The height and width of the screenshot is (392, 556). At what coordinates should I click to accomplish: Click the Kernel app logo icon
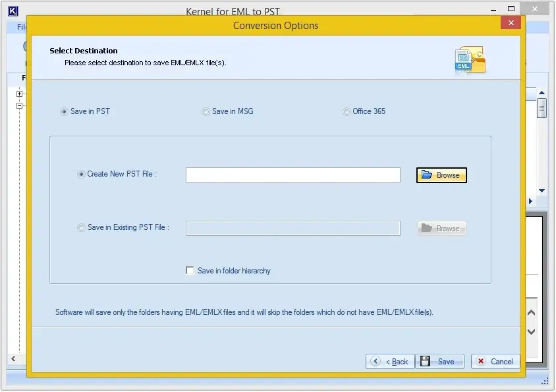pos(13,11)
